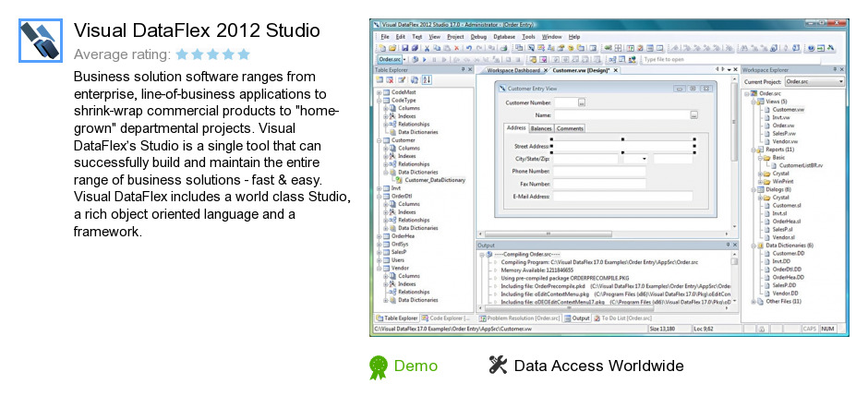Click the Copy icon in Studio toolbar
868x408 pixels.
coord(437,48)
